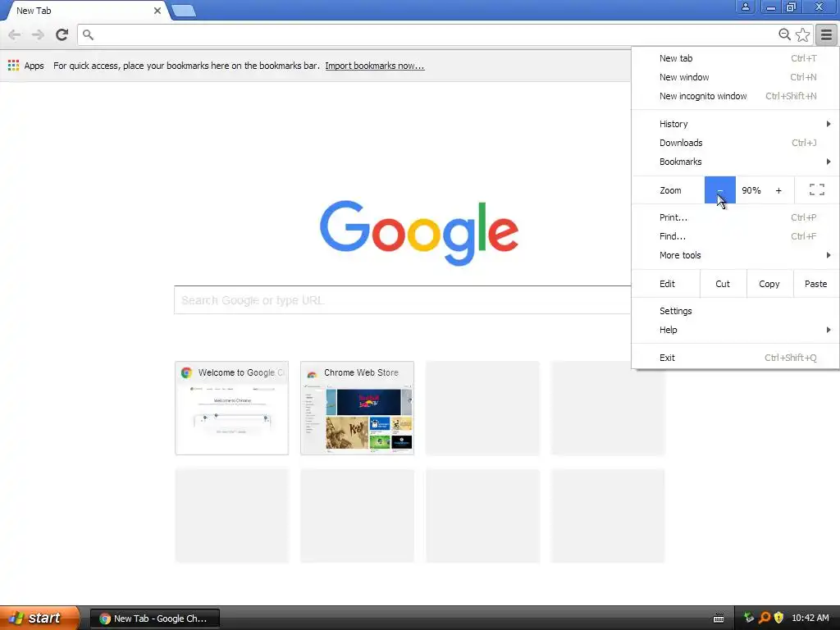
Task: Click the Copy button in Edit row
Action: coord(769,284)
